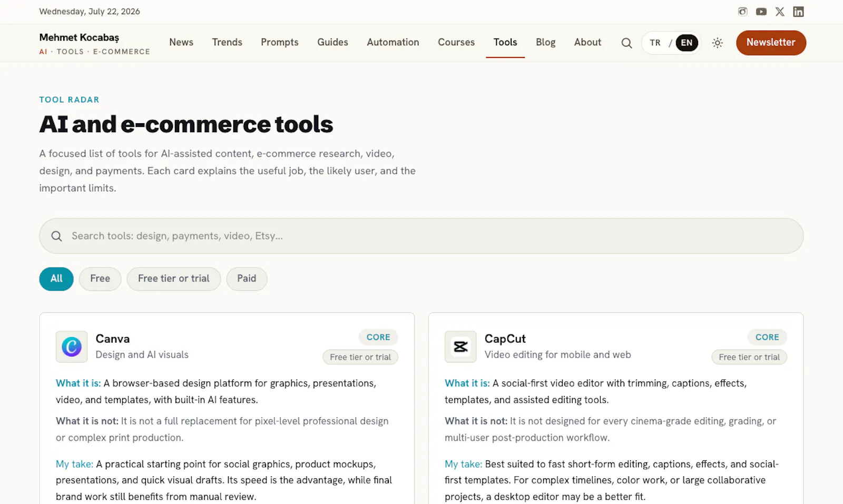The image size is (843, 504).
Task: Click the CORE badge on Canva card
Action: tap(378, 337)
